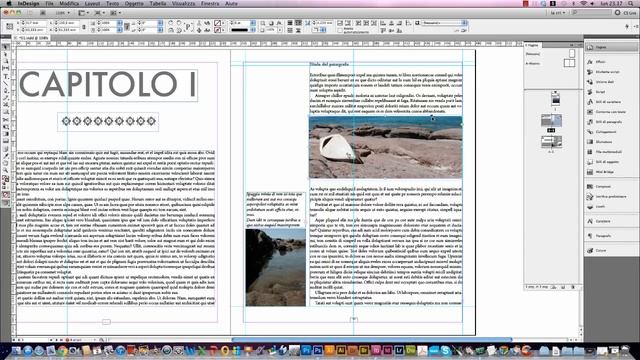Open the screen mode dropdown
This screenshot has width=640, height=360.
99,13
